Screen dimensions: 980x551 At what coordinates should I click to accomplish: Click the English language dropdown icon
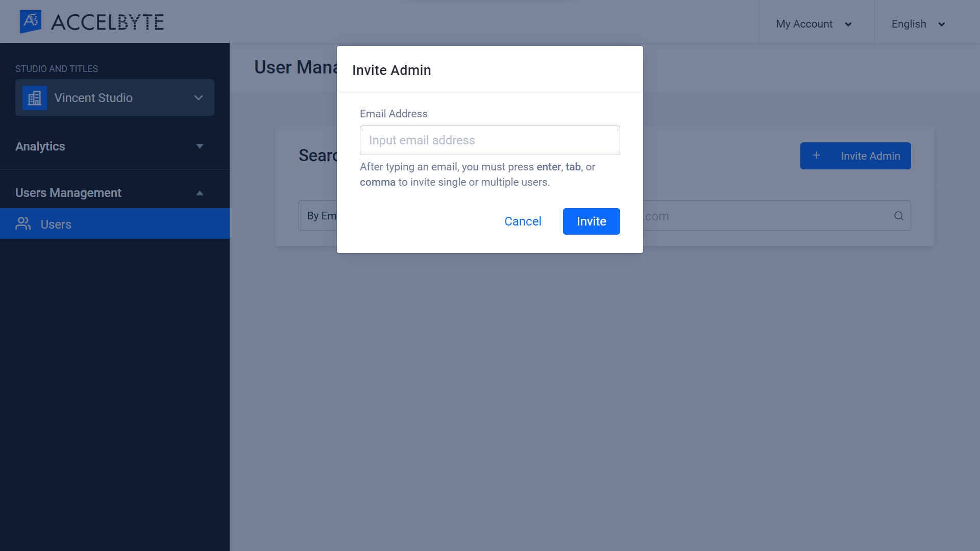pos(942,24)
